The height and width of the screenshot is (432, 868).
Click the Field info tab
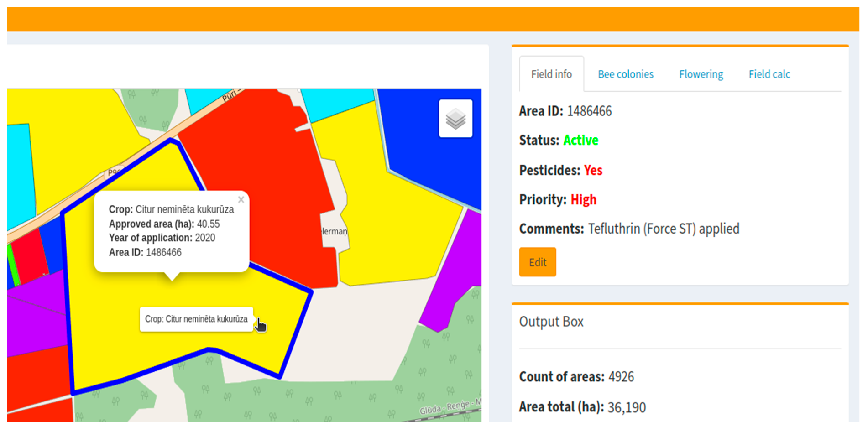pyautogui.click(x=551, y=74)
